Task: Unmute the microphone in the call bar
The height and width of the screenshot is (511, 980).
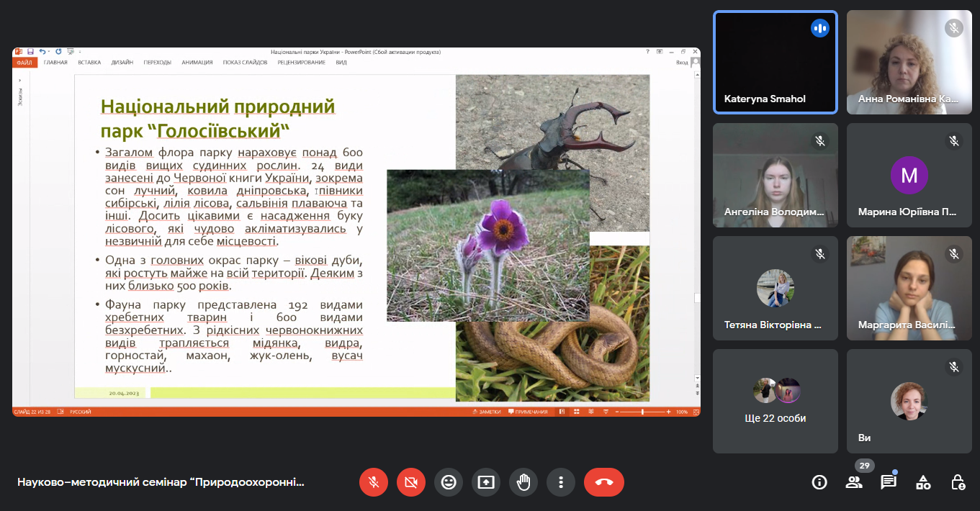Action: (374, 482)
